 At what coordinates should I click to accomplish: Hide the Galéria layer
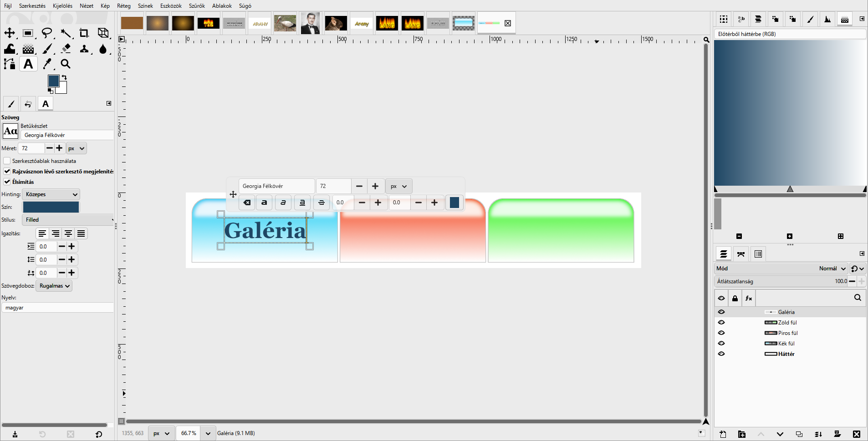point(721,312)
